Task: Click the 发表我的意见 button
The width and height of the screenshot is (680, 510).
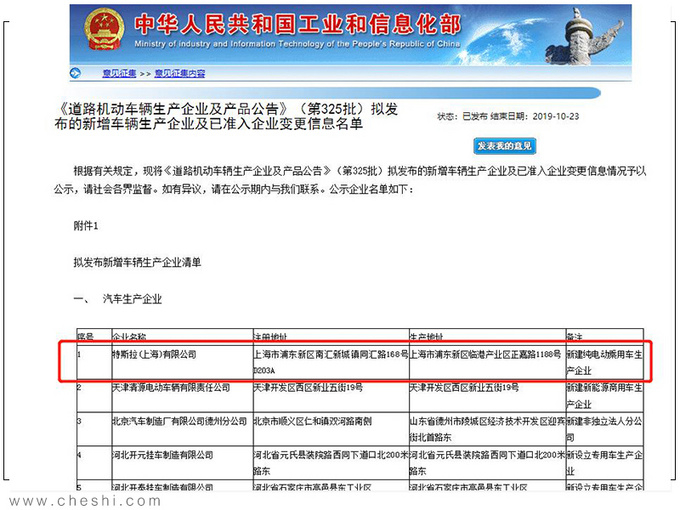Action: coord(504,146)
